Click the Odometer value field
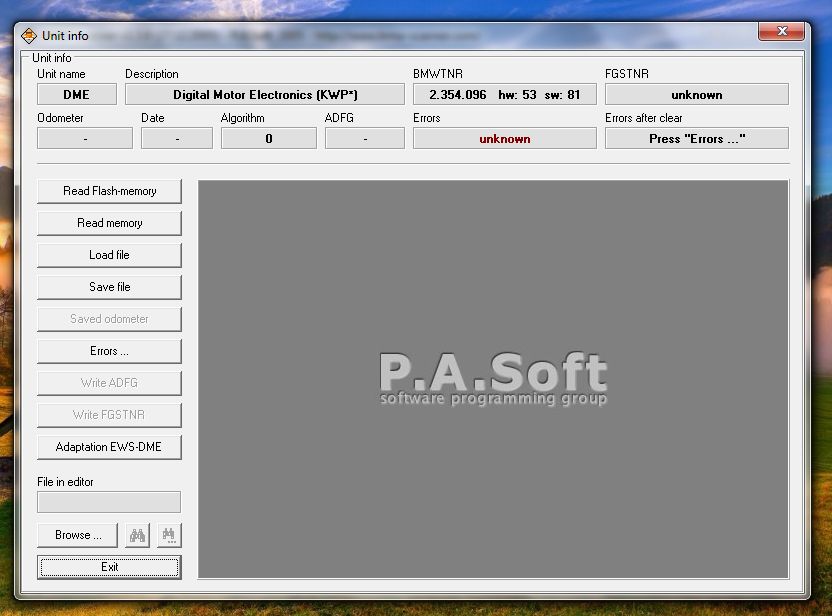832x616 pixels. (x=85, y=138)
